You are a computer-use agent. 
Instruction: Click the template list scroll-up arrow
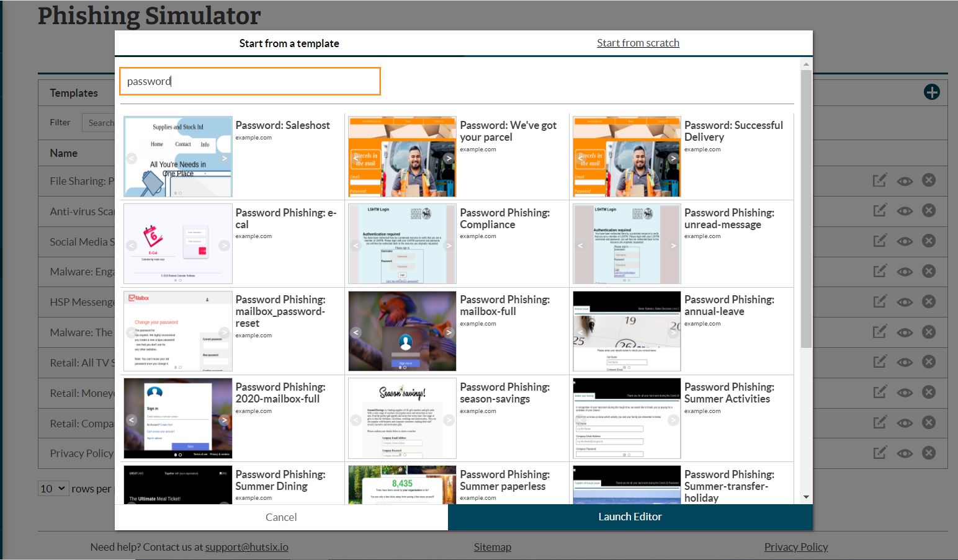(806, 64)
